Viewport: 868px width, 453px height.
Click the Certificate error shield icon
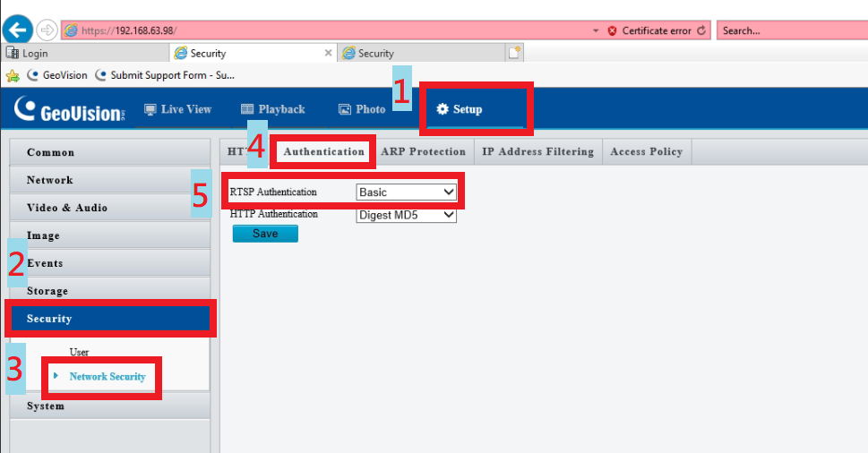click(x=612, y=31)
